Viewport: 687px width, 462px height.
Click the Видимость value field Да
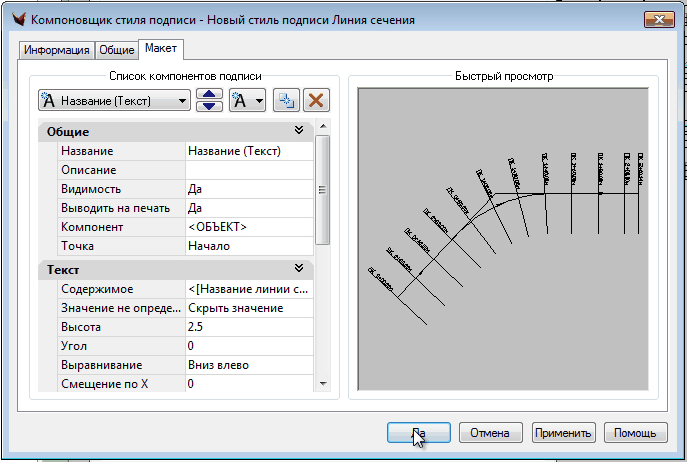248,189
